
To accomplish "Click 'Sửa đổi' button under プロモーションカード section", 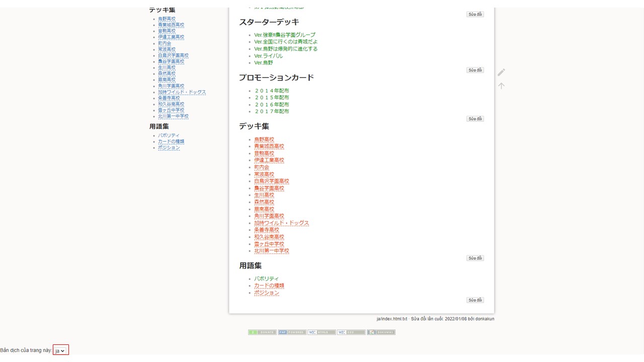I will (x=475, y=119).
